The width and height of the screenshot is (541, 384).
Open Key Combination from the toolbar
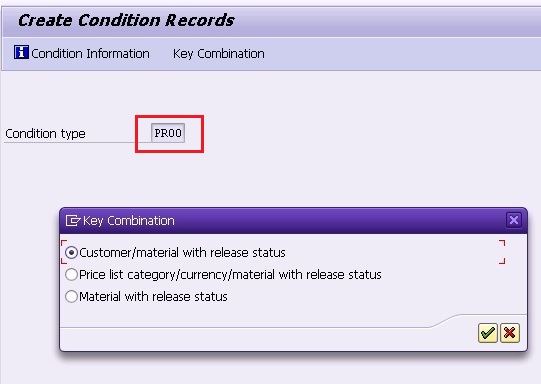pyautogui.click(x=219, y=54)
